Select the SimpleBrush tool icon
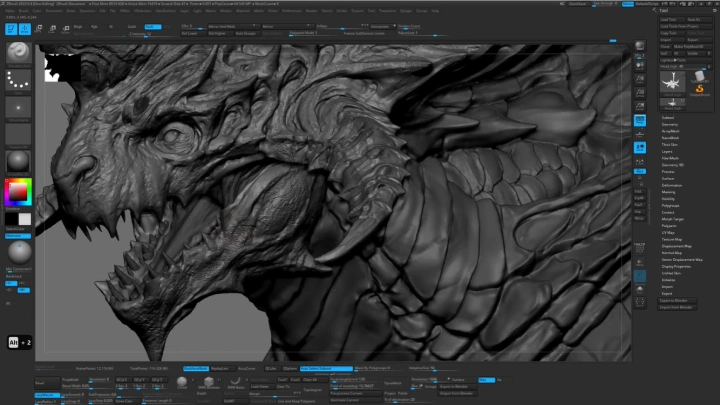This screenshot has width=720, height=405. coord(699,90)
